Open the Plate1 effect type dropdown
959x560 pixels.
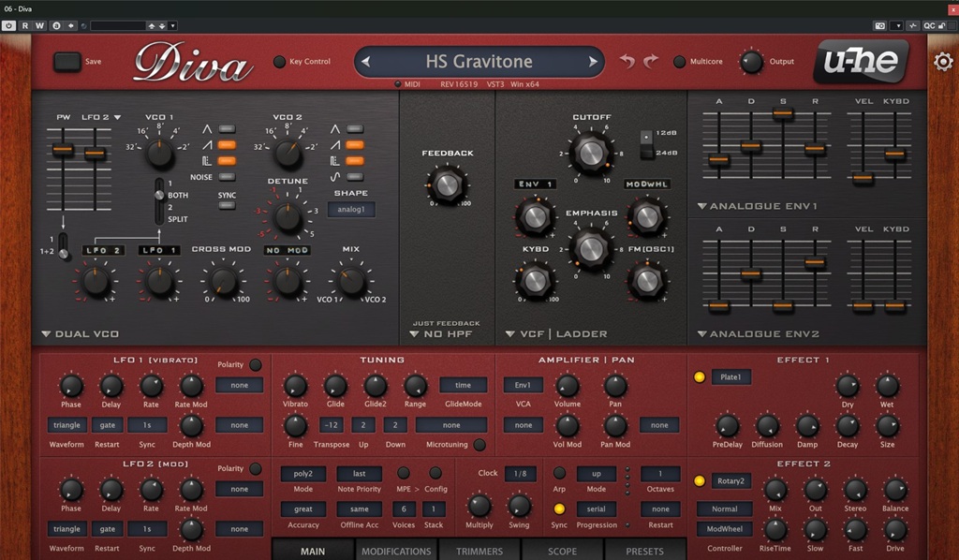click(x=730, y=377)
